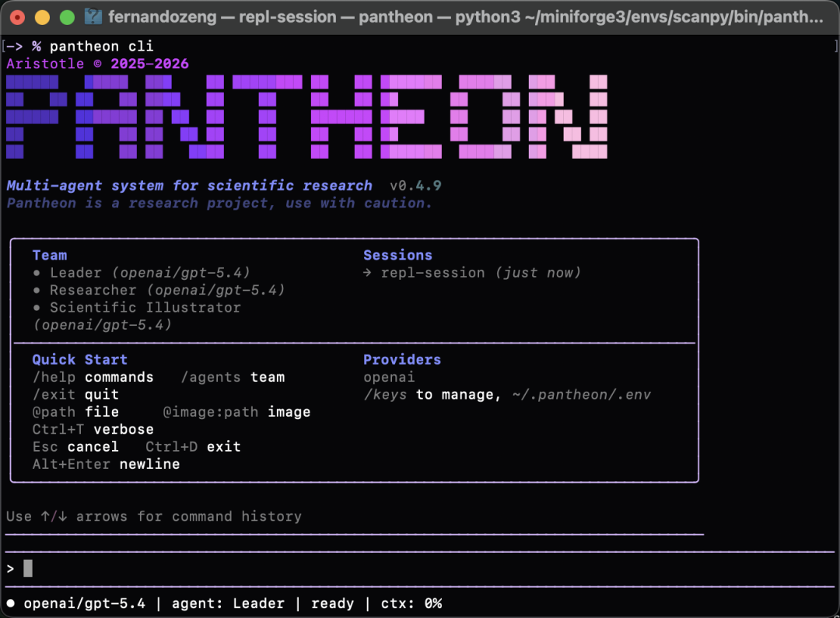Click the Scientific Illustrator team member

[145, 308]
